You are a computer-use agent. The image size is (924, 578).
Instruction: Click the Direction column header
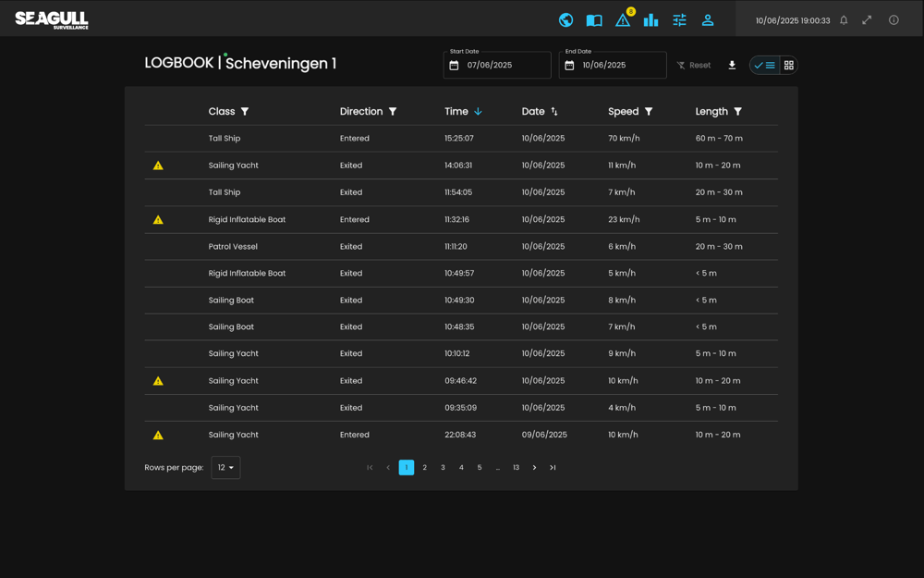(x=361, y=112)
